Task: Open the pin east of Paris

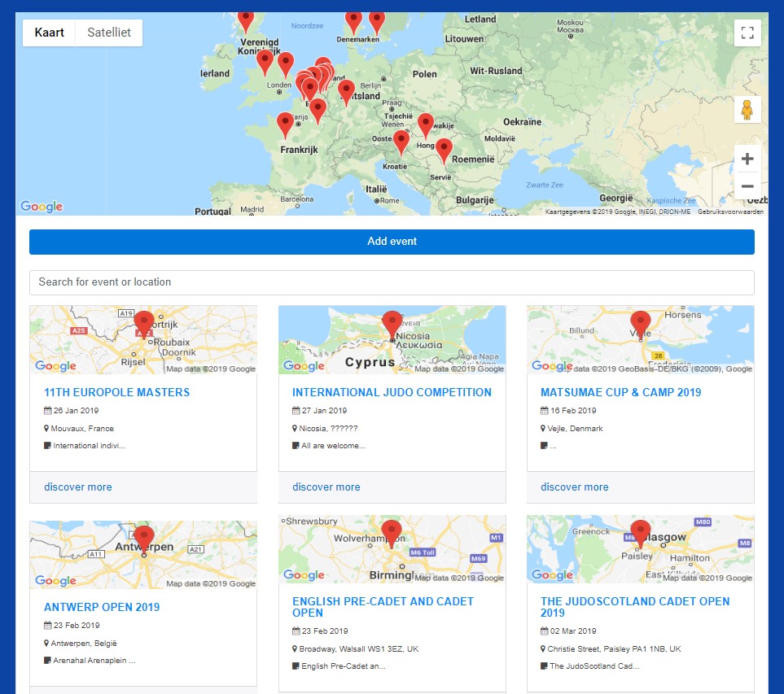Action: point(318,111)
